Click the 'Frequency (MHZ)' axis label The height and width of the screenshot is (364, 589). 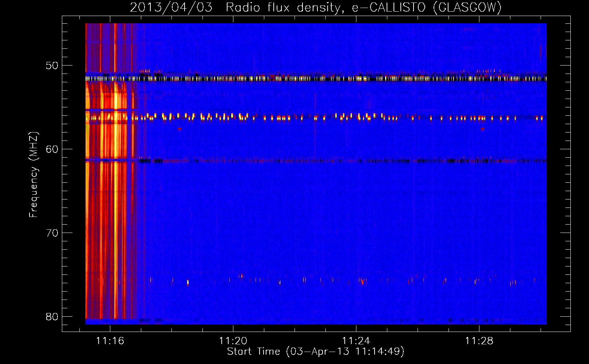point(33,175)
